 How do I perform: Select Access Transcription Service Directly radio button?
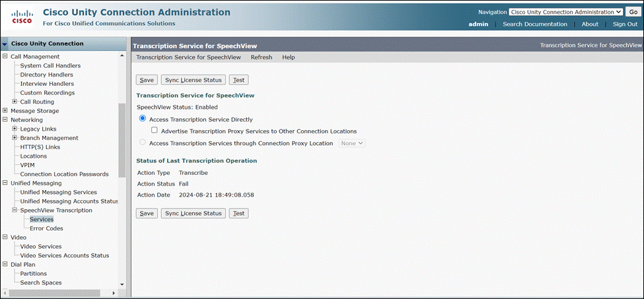coord(143,119)
